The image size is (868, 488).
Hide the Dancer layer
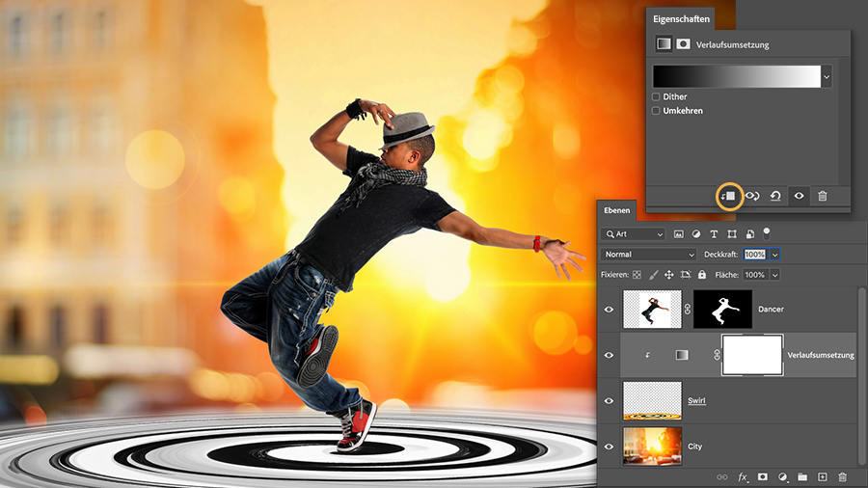point(609,310)
